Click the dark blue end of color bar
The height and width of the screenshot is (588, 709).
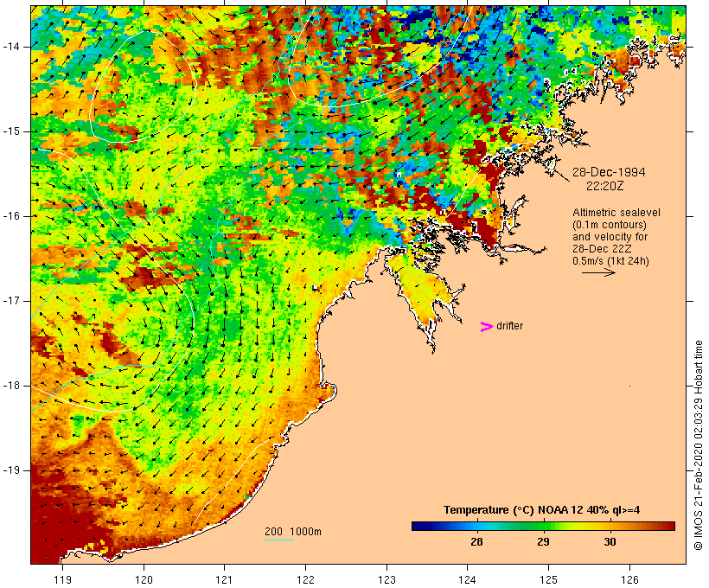pyautogui.click(x=418, y=526)
